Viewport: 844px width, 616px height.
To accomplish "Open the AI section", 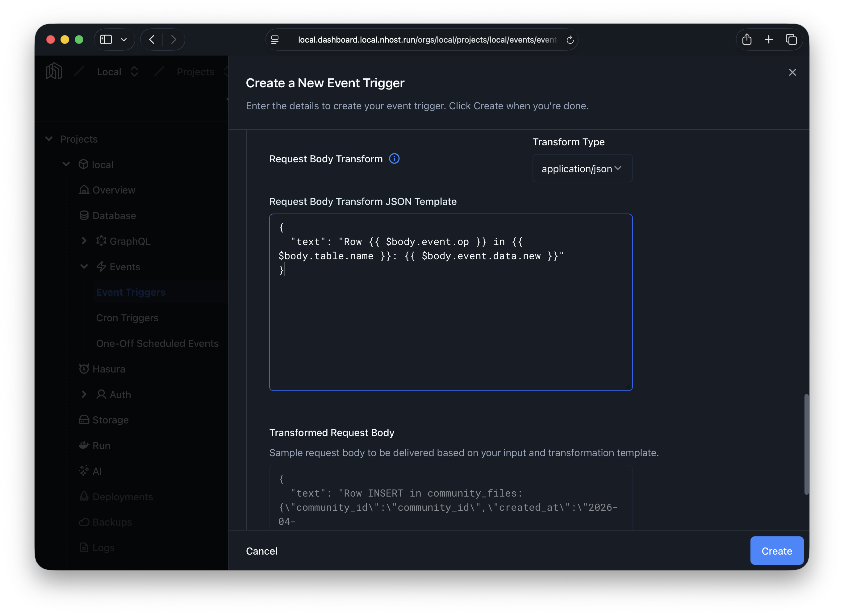I will pos(96,471).
